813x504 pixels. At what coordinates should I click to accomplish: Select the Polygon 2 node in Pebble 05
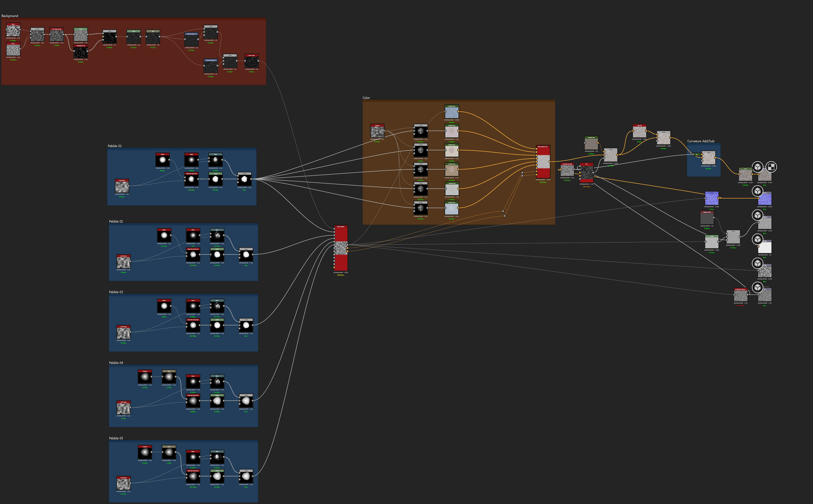pos(145,452)
